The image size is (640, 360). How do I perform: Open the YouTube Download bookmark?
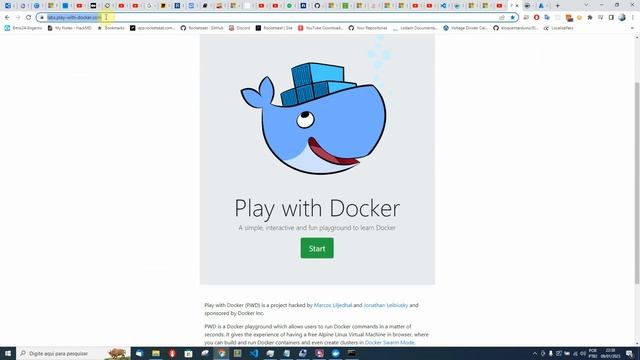point(321,28)
